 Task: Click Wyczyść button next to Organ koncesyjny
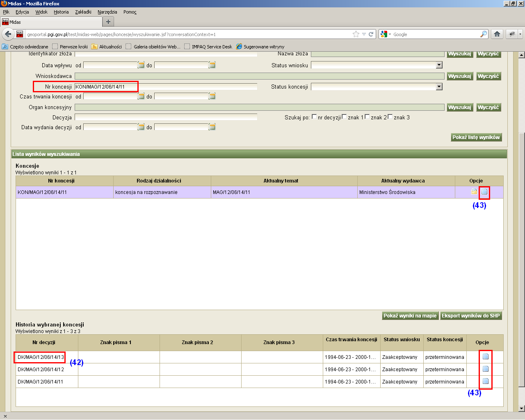[x=488, y=107]
